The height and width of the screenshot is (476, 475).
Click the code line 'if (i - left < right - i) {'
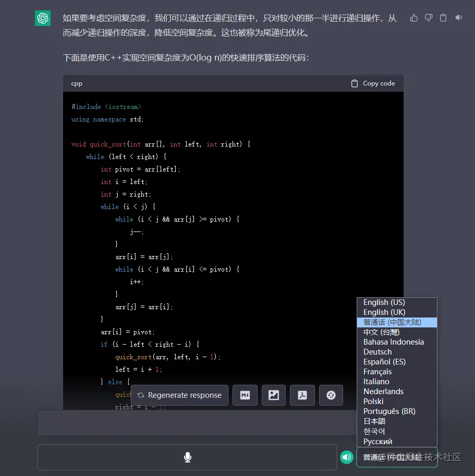(x=150, y=345)
